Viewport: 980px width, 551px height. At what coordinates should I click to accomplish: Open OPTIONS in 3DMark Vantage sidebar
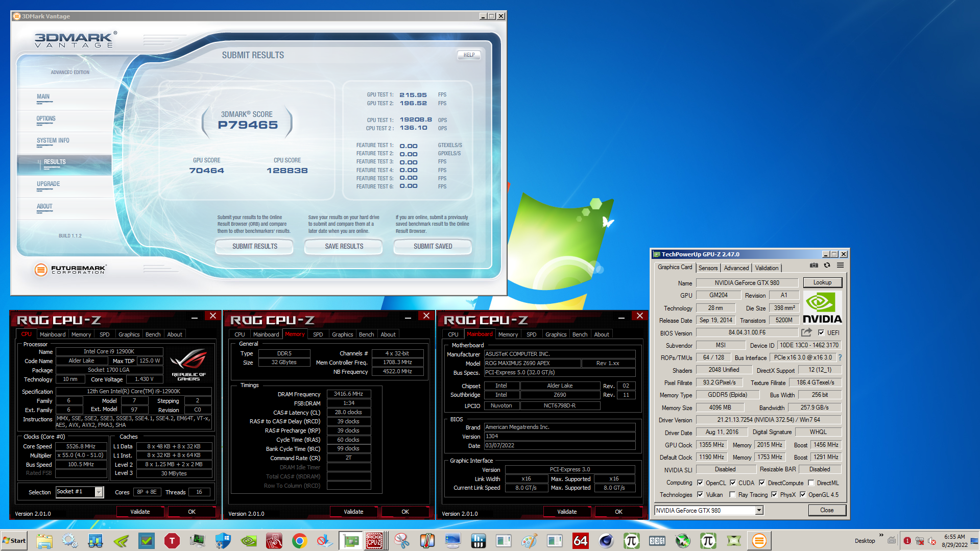(46, 118)
